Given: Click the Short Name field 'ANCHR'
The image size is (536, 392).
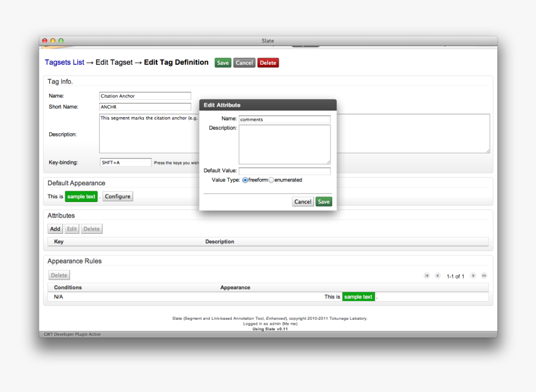Looking at the screenshot, I should pos(145,107).
